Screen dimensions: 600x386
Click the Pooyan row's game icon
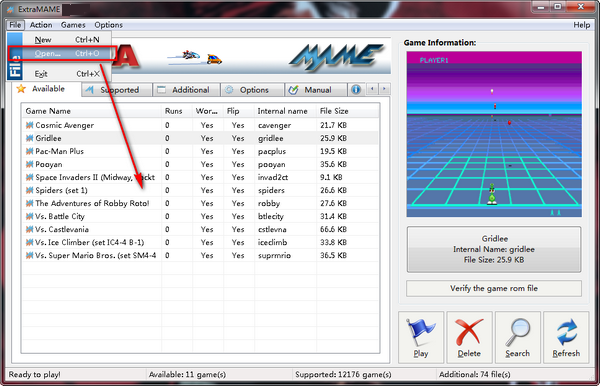(x=29, y=164)
